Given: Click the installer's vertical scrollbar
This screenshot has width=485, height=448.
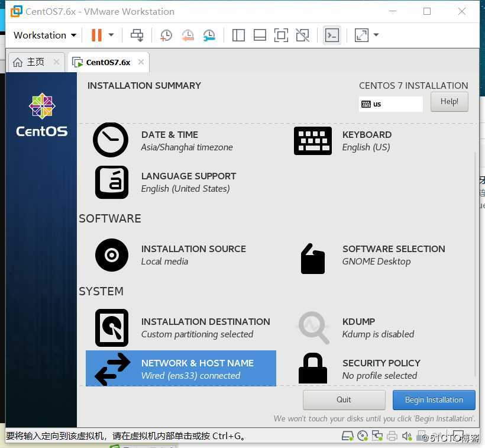Looking at the screenshot, I should pyautogui.click(x=475, y=265).
